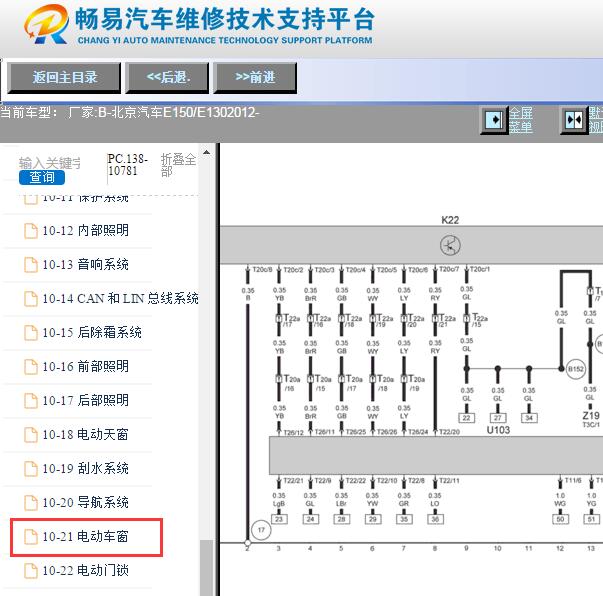Click T11/6 pin label

573,480
